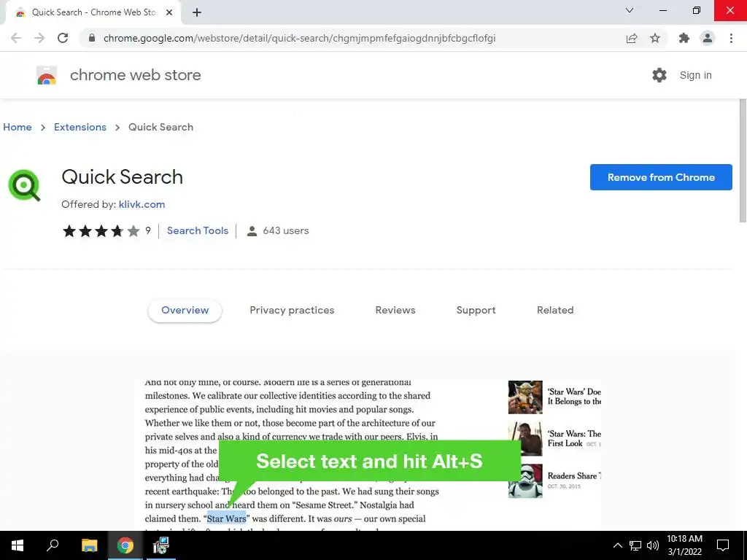
Task: Click the share page icon in address bar
Action: (x=632, y=38)
